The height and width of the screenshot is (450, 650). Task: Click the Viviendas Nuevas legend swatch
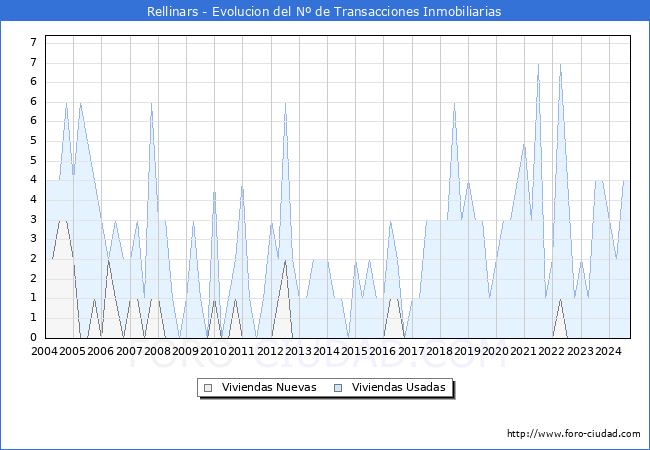tap(208, 388)
